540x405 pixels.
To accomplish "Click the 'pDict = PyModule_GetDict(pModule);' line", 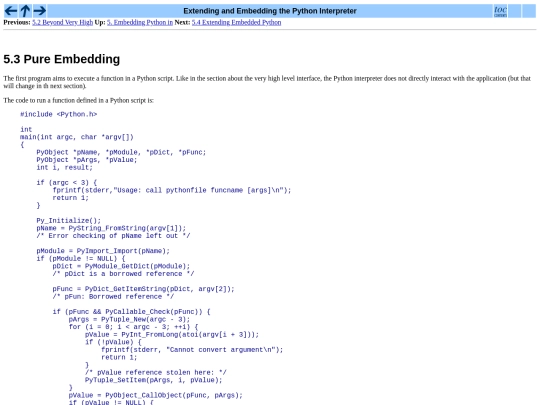I will [x=121, y=266].
